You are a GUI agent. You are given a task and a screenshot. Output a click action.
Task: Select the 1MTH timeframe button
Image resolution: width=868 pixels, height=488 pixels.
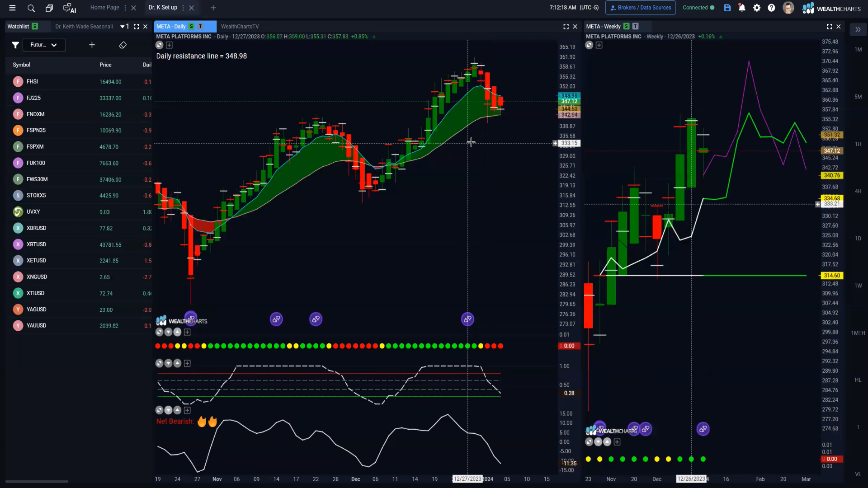(x=858, y=333)
